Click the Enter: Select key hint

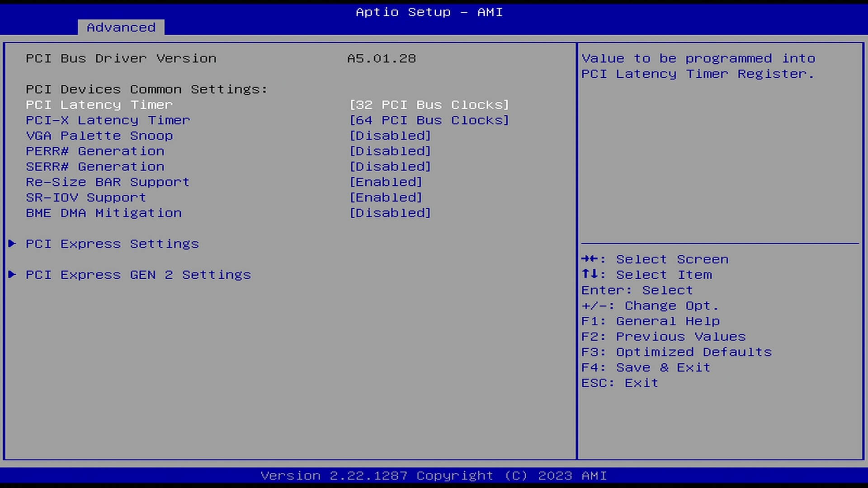pos(637,290)
